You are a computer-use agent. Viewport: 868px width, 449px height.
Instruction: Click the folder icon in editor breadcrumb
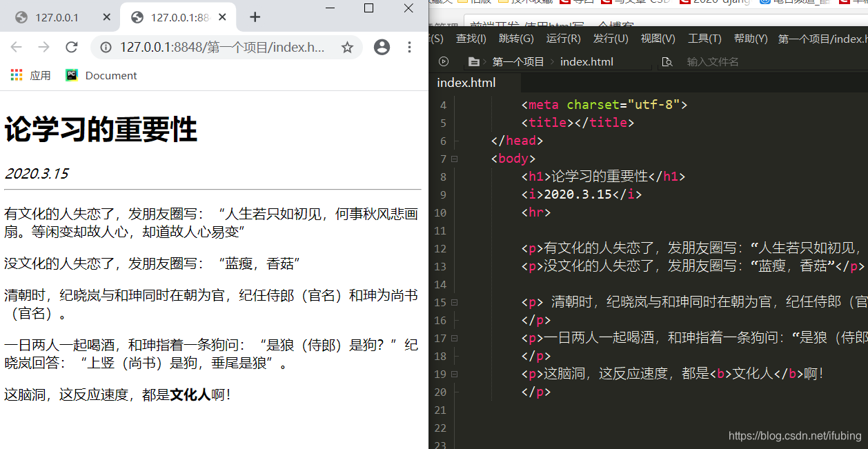coord(473,61)
